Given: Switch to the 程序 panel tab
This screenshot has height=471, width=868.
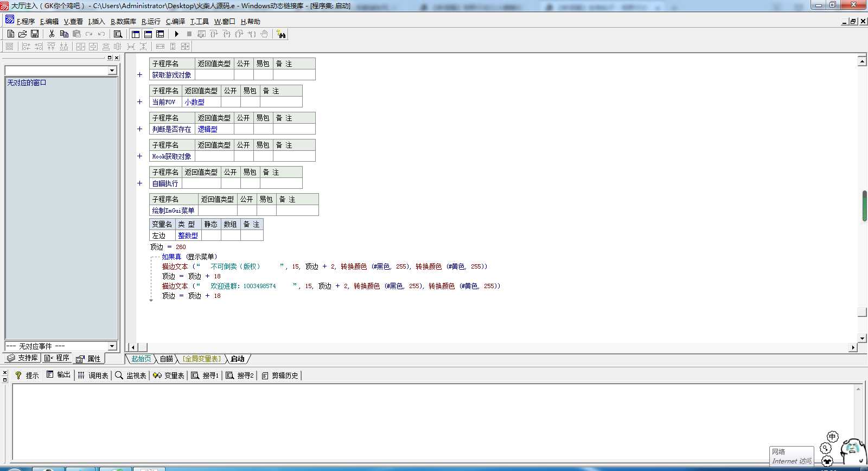Looking at the screenshot, I should pos(57,358).
